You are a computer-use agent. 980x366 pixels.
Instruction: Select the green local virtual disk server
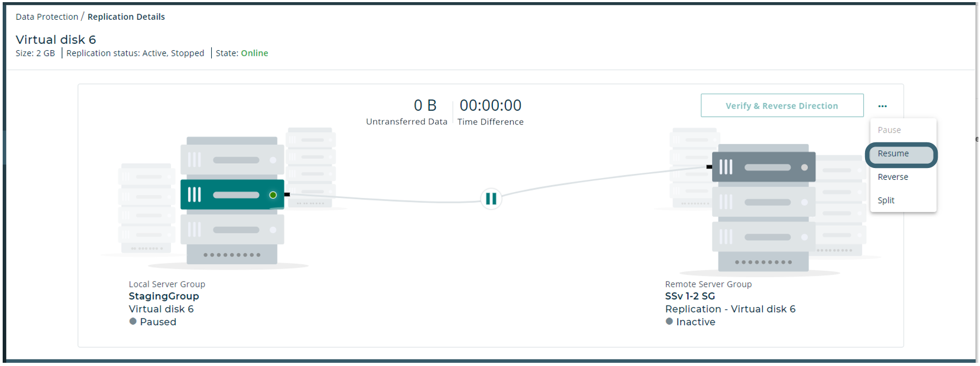232,195
